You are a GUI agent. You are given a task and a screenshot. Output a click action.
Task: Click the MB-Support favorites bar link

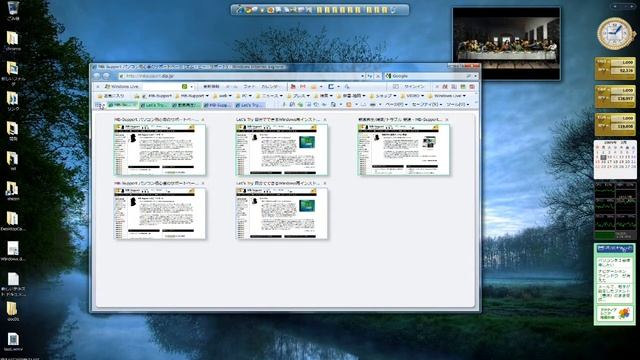pyautogui.click(x=157, y=96)
